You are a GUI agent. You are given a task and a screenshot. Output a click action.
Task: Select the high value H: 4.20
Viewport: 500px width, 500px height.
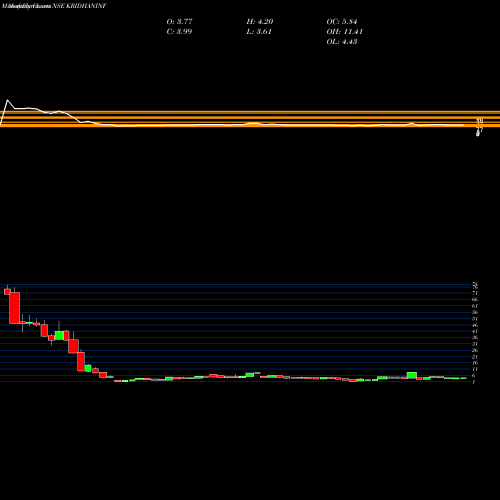260,22
